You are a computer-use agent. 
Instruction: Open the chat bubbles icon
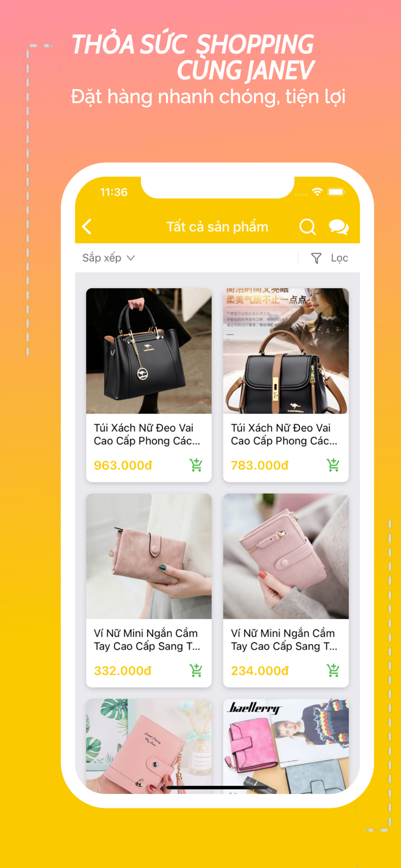pos(339,227)
